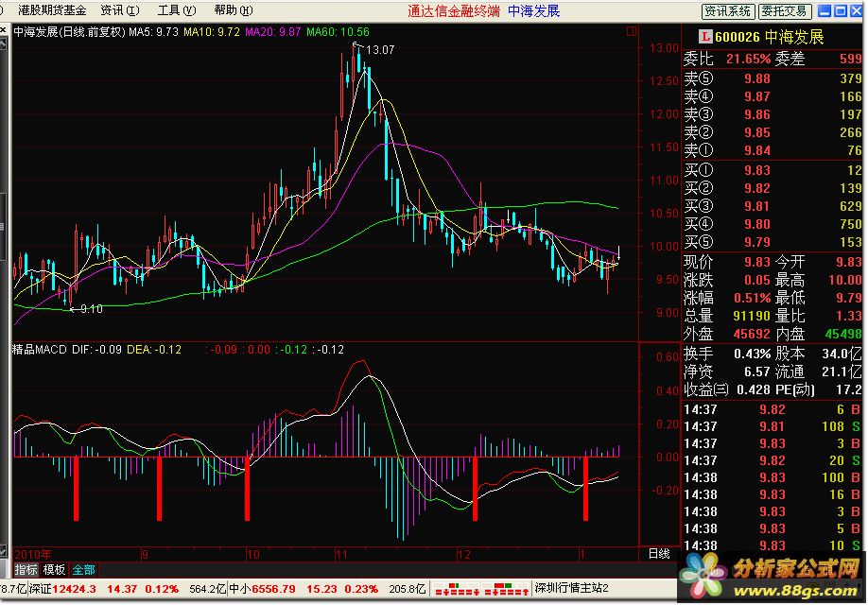The image size is (868, 605).
Task: Open the 资讯系统 button
Action: (x=727, y=11)
